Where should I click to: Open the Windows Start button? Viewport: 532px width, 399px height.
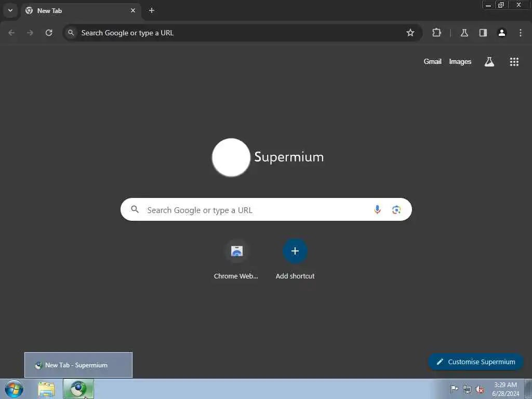tap(14, 389)
